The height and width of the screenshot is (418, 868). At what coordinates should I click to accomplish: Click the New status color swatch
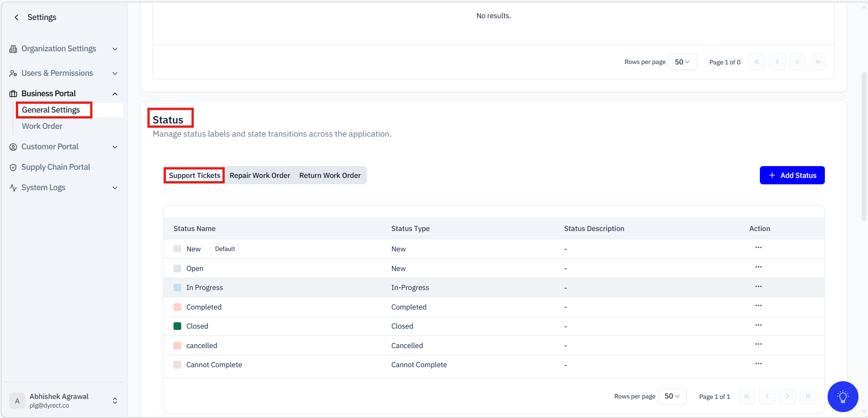[x=178, y=249]
